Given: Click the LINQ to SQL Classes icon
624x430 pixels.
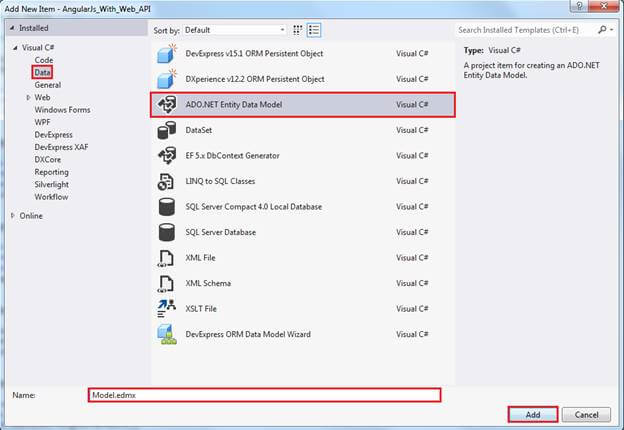Looking at the screenshot, I should pyautogui.click(x=166, y=181).
